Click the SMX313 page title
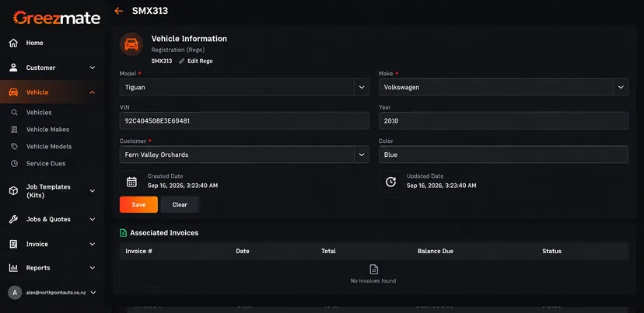Image resolution: width=644 pixels, height=313 pixels. click(150, 11)
